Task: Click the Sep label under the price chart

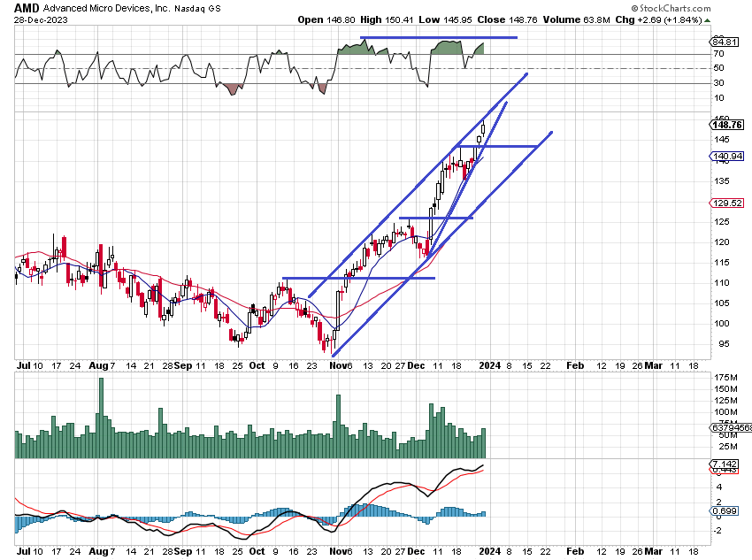Action: (183, 366)
